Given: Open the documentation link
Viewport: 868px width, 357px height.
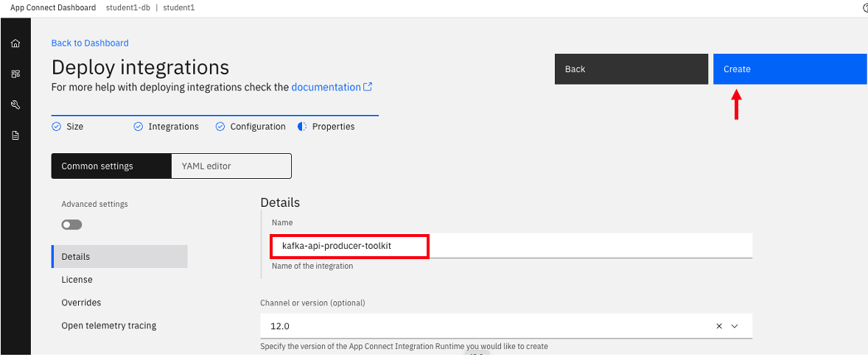Looking at the screenshot, I should pos(326,87).
